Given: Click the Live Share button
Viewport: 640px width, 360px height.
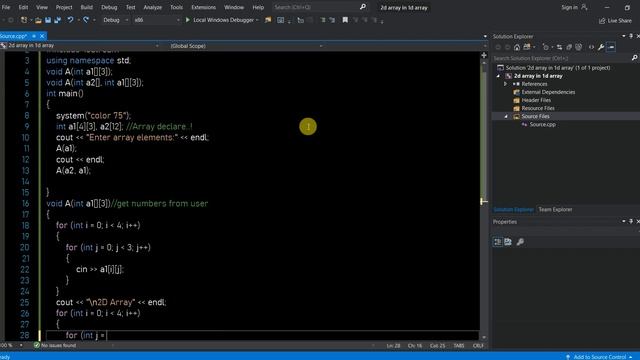Looking at the screenshot, I should pyautogui.click(x=615, y=20).
